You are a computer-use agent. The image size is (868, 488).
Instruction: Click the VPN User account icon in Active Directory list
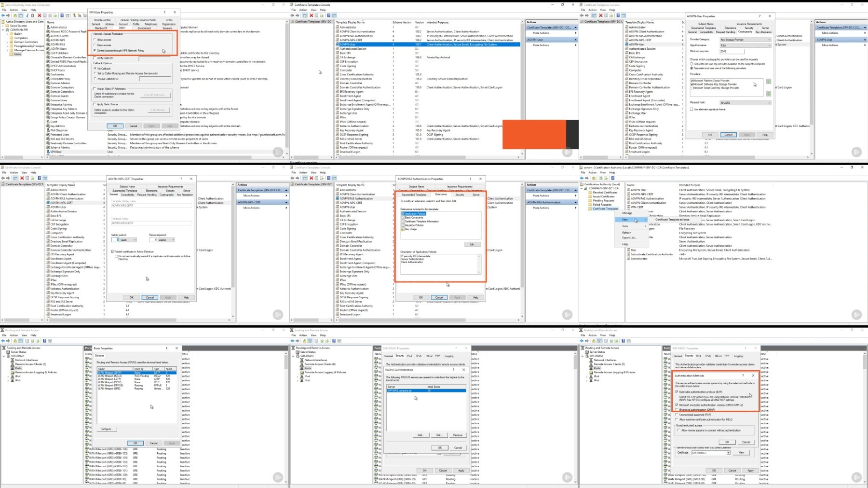tap(48, 152)
